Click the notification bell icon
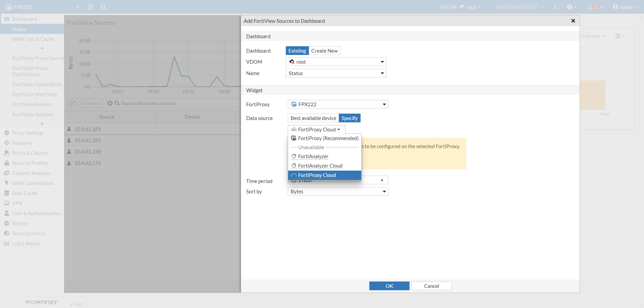 click(x=590, y=7)
